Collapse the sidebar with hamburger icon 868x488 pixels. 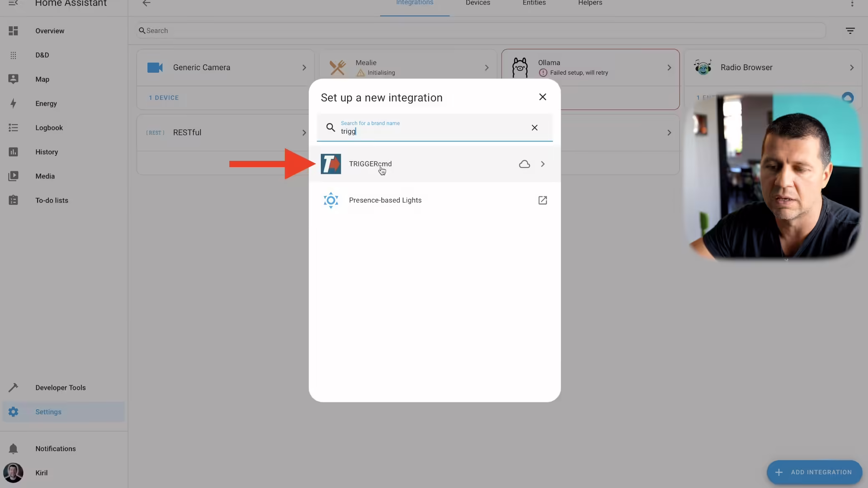[x=13, y=3]
